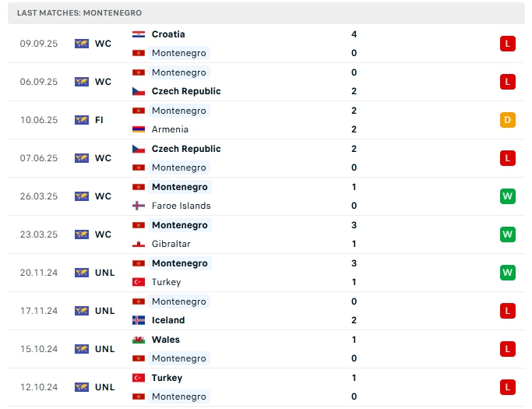
Task: Click the Gibraltar flag icon
Action: point(138,244)
